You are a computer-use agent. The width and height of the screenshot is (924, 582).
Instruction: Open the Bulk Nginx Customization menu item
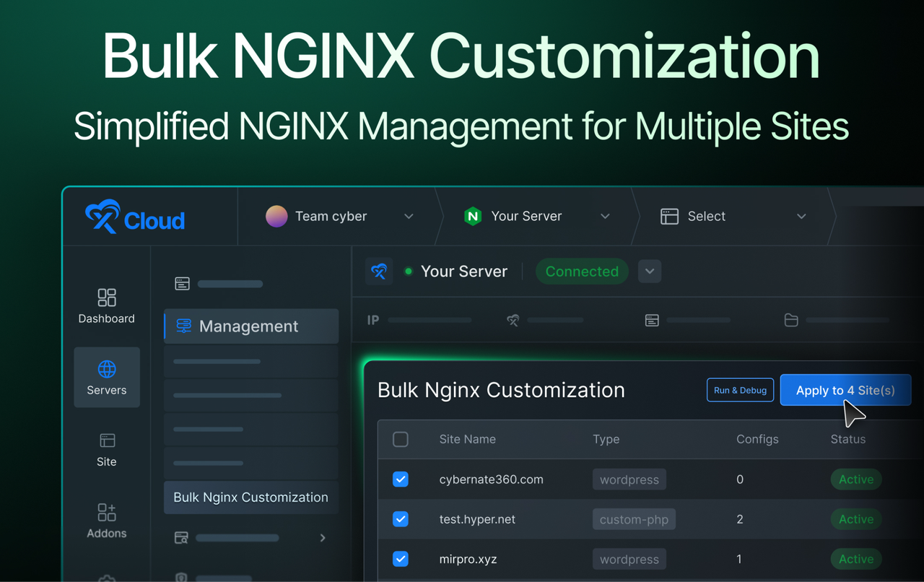(251, 498)
